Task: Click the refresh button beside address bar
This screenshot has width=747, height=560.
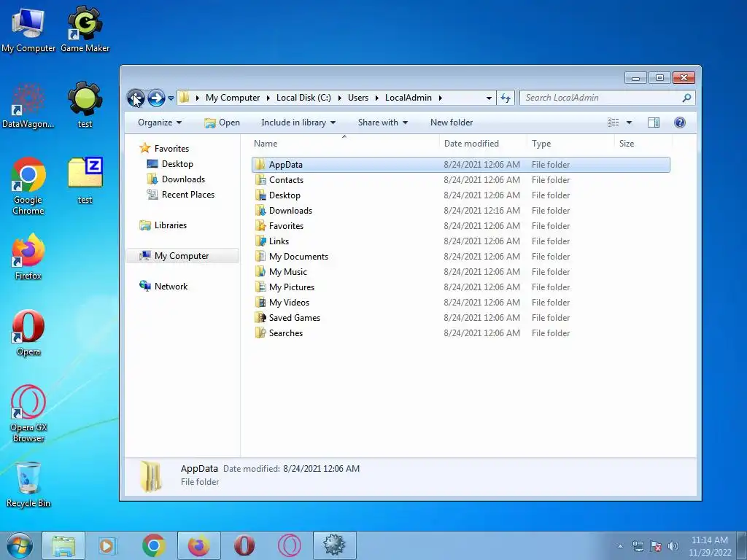Action: pyautogui.click(x=505, y=98)
